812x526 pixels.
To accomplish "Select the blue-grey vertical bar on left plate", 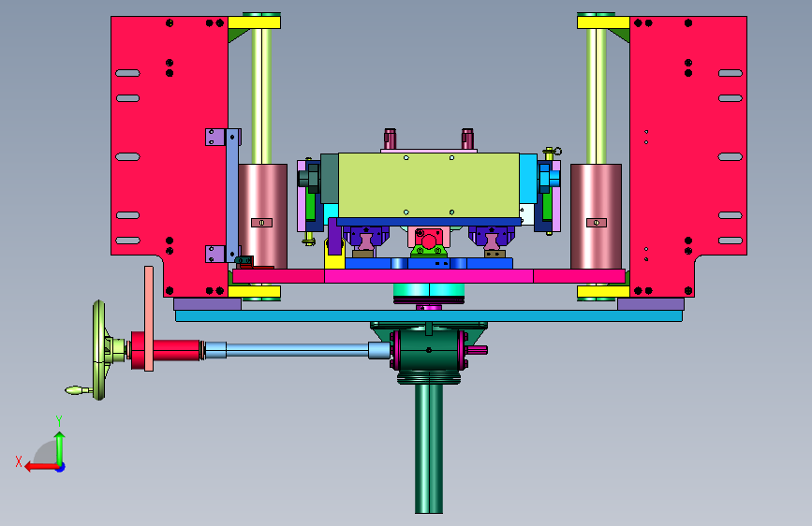I will pyautogui.click(x=232, y=196).
